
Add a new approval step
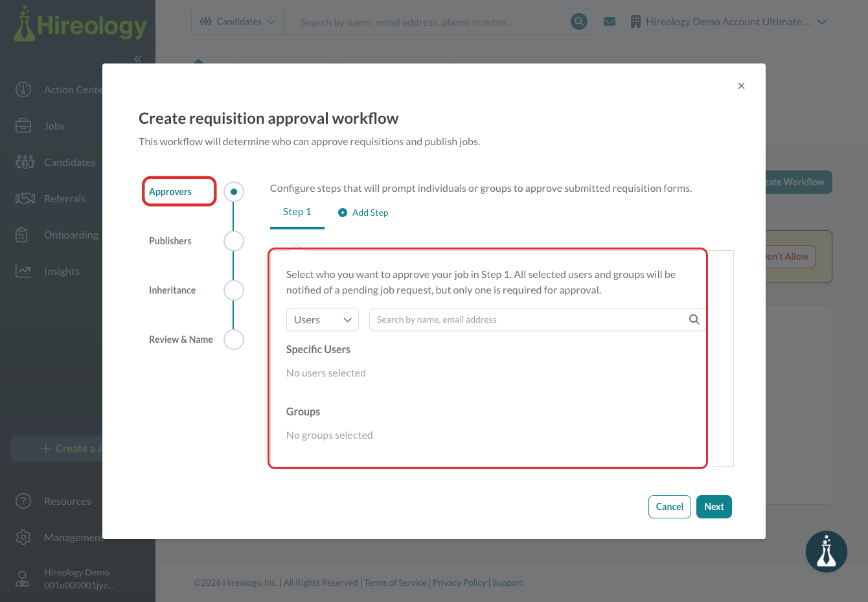[x=363, y=213]
